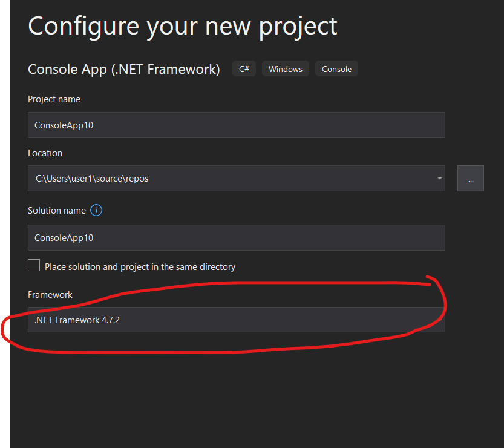Open the Framework version dropdown
The height and width of the screenshot is (448, 504).
pyautogui.click(x=236, y=320)
